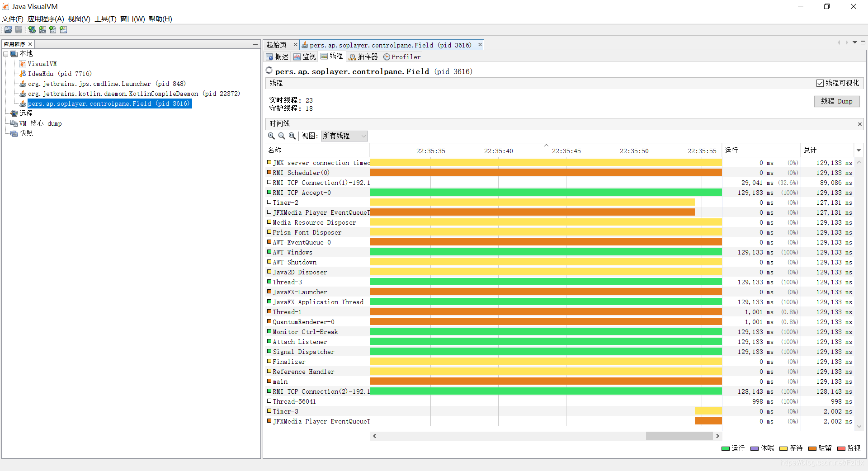Open the 线程 threads subtab

pos(332,57)
